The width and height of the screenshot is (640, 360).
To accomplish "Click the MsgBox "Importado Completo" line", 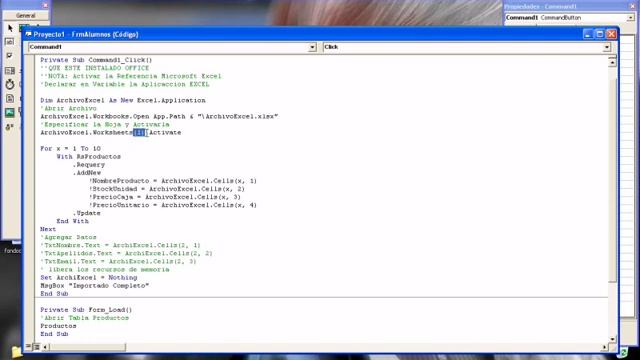I will coord(95,286).
